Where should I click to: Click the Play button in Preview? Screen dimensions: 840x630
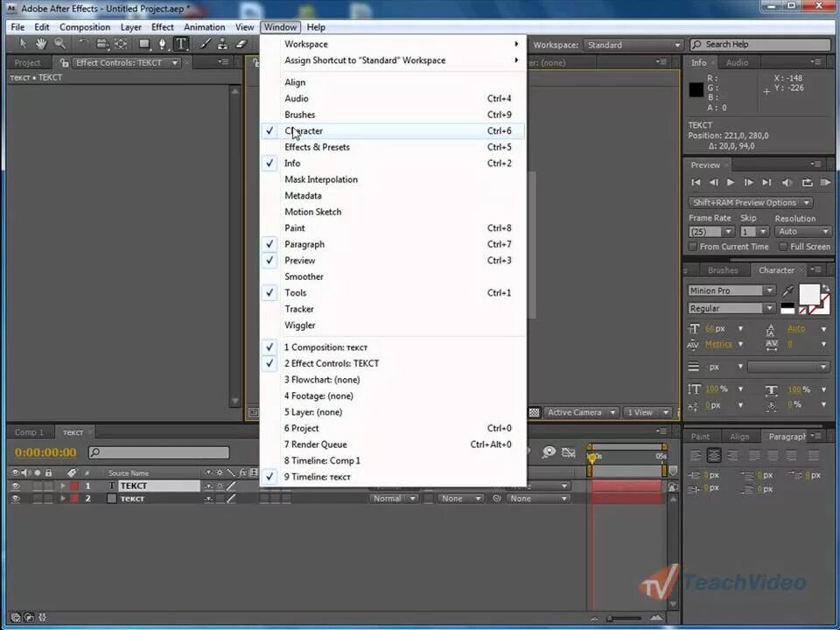click(731, 183)
